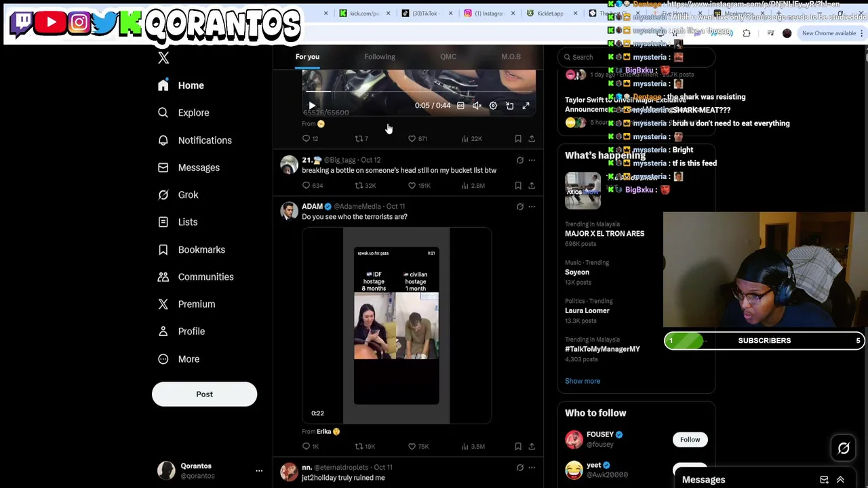Screen dimensions: 868x488
Task: Like Big_tagg's post with 151K likes
Action: (418, 185)
